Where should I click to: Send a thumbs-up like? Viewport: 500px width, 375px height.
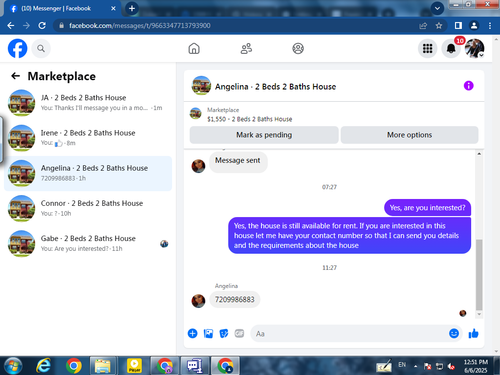(473, 333)
